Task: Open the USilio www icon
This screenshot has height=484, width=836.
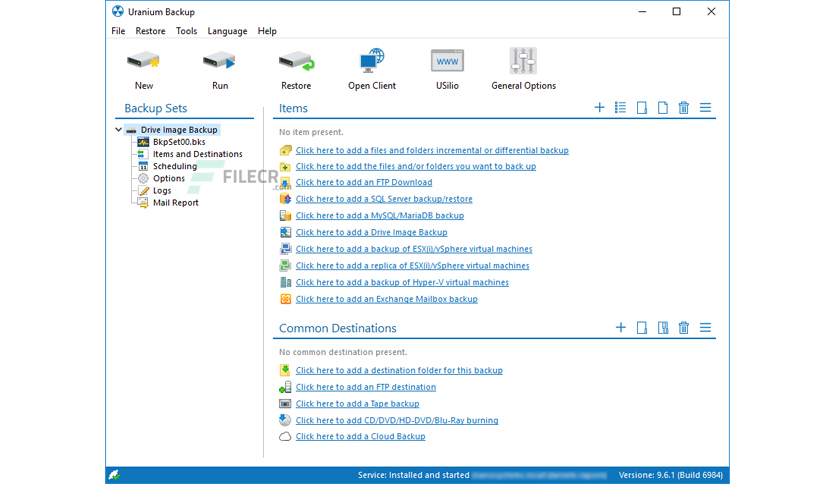Action: [x=447, y=61]
